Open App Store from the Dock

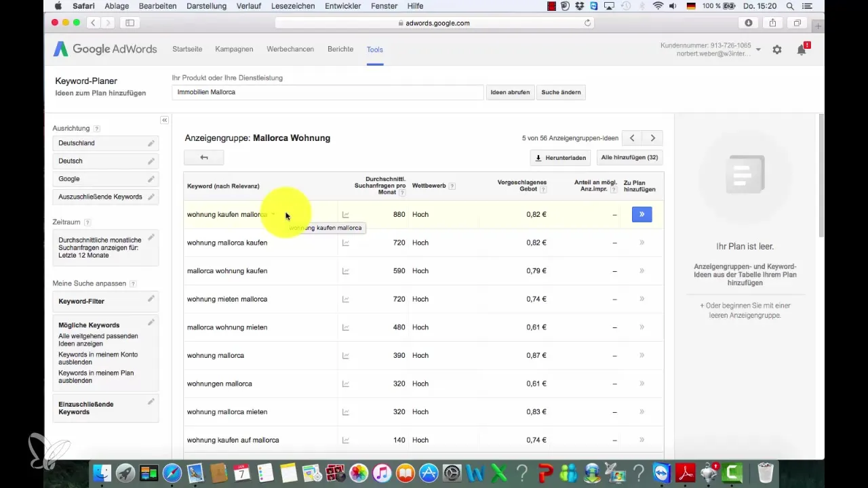pyautogui.click(x=428, y=473)
